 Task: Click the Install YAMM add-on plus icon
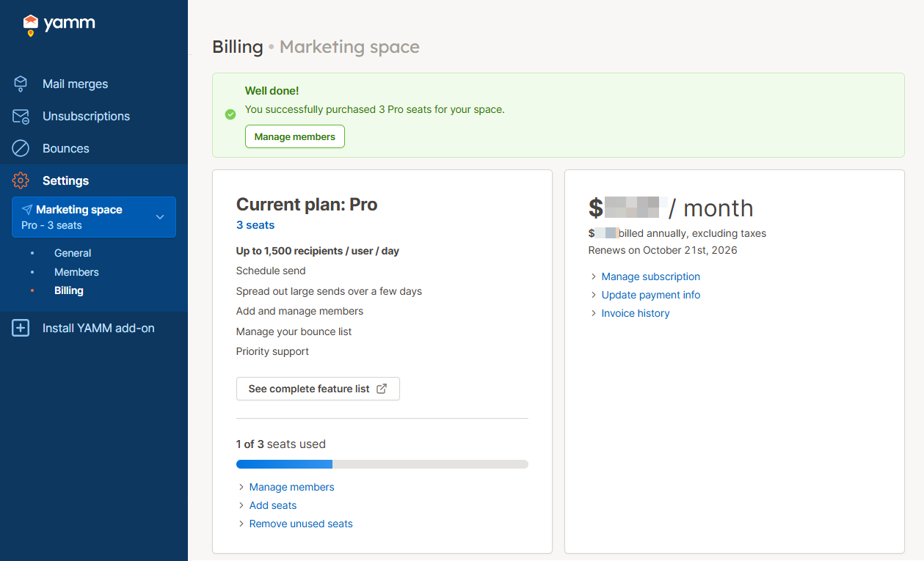pyautogui.click(x=21, y=329)
